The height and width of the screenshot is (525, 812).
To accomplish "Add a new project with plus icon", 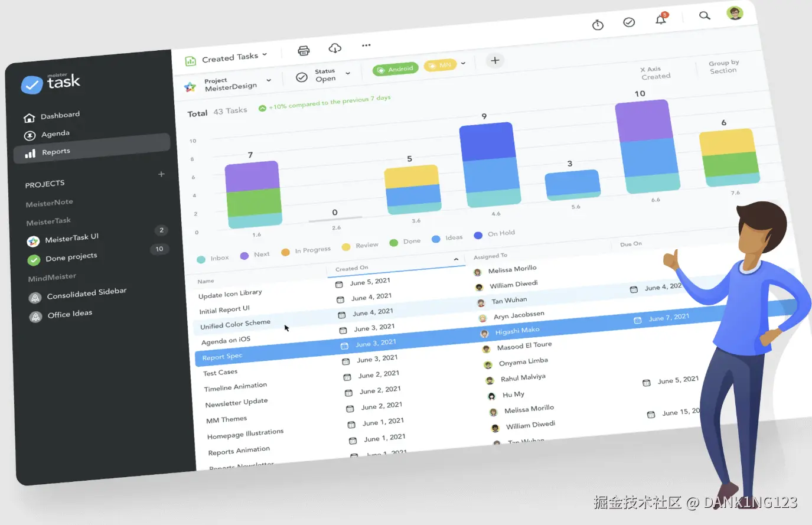I will tap(161, 174).
